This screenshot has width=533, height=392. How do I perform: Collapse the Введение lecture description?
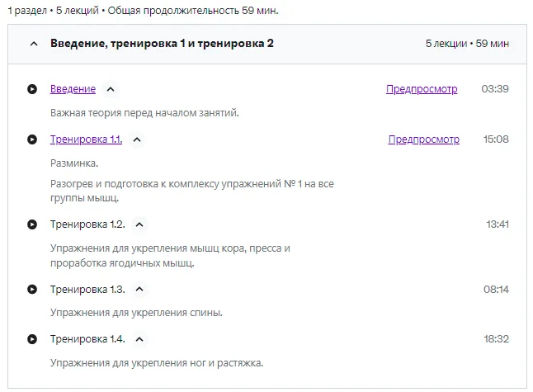111,89
